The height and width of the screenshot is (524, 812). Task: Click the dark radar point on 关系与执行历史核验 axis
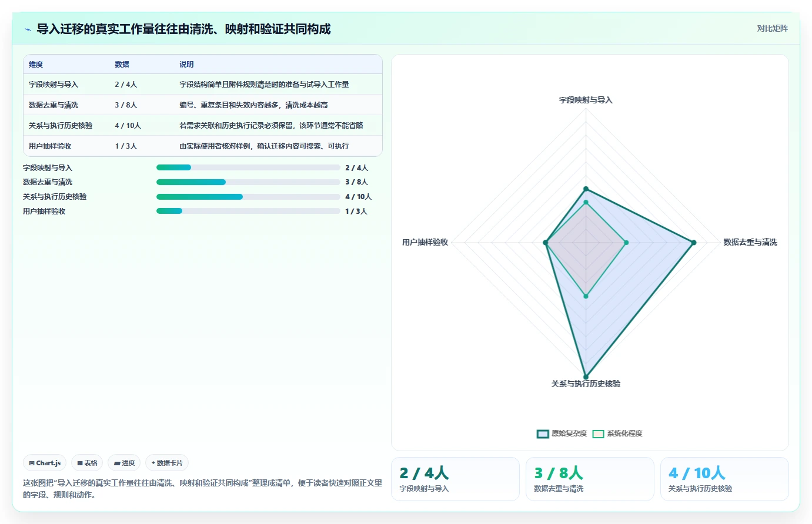point(586,377)
